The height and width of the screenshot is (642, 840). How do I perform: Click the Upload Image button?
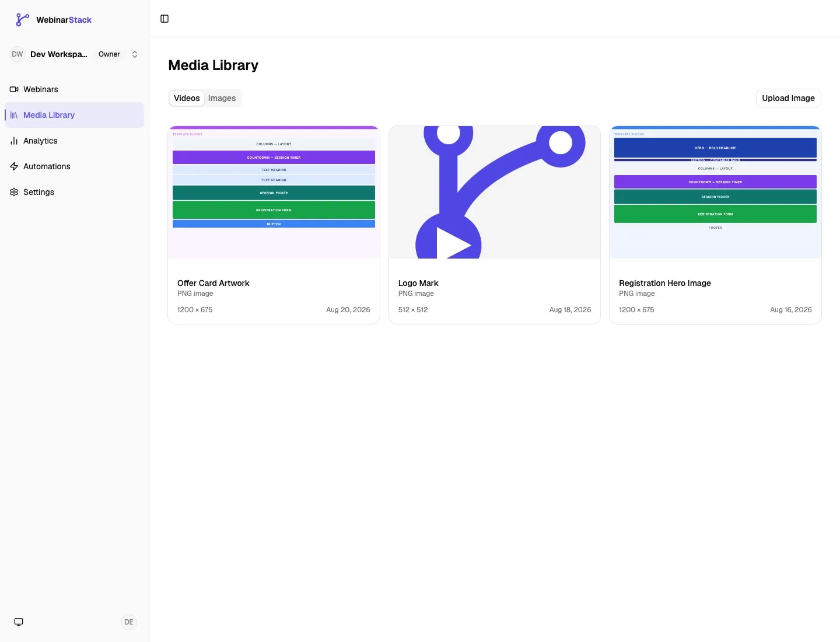tap(788, 98)
